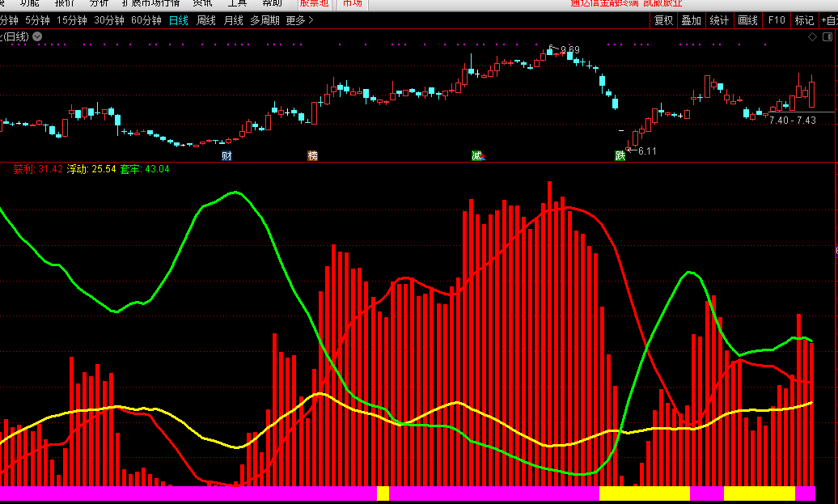This screenshot has height=504, width=838.
Task: Toggle the side panel icon beside diamond
Action: point(827,37)
